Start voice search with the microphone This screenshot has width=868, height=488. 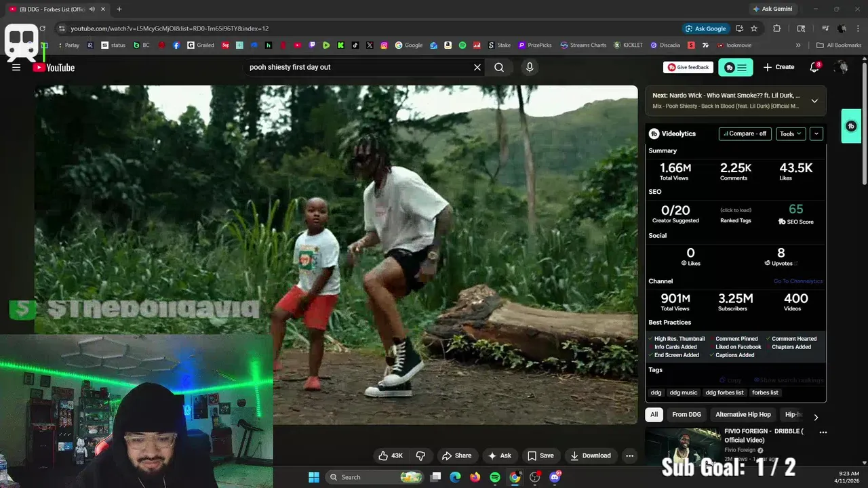click(530, 67)
